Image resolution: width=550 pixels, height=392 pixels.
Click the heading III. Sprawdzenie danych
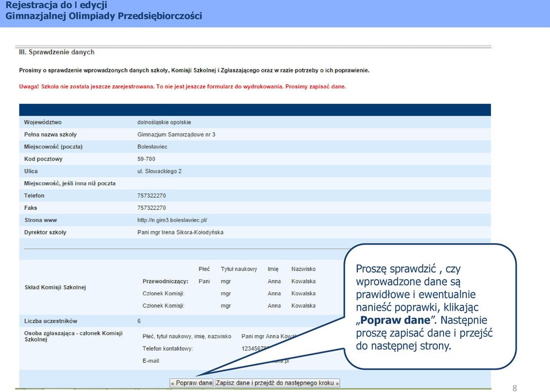57,52
